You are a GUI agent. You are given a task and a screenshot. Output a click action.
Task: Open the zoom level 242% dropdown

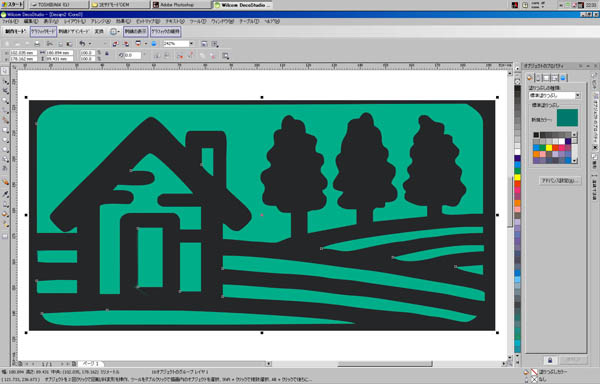[191, 44]
